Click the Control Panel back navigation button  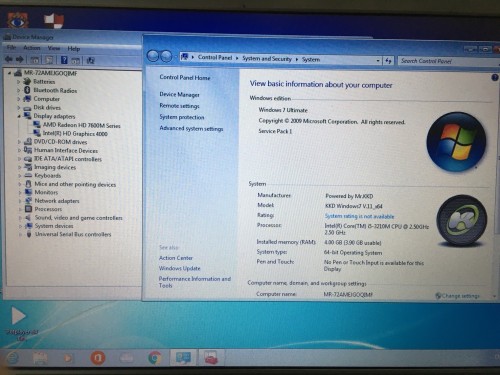153,56
